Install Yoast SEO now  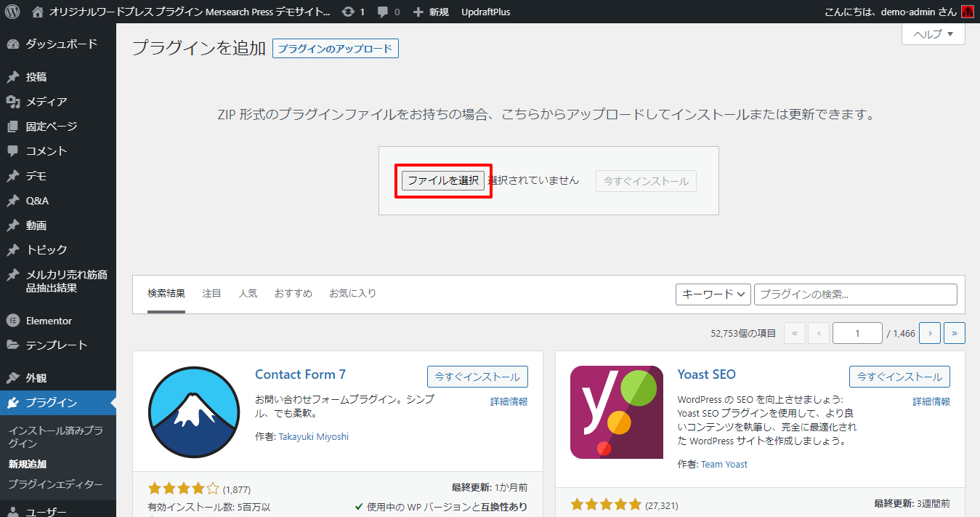pos(899,377)
